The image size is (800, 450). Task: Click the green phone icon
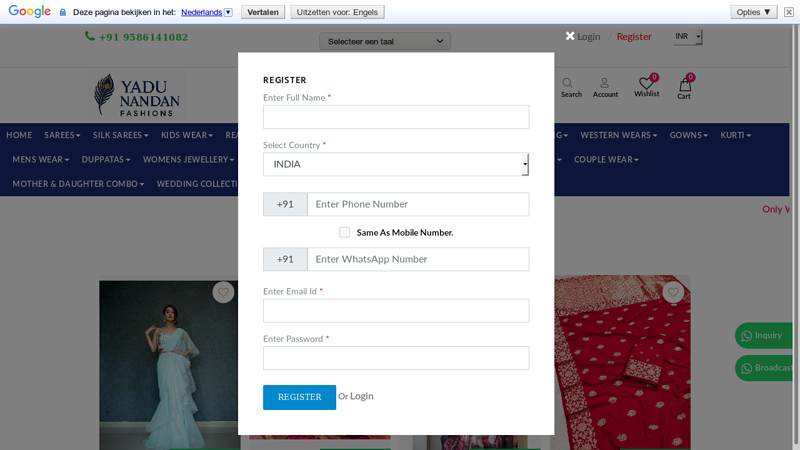(90, 36)
